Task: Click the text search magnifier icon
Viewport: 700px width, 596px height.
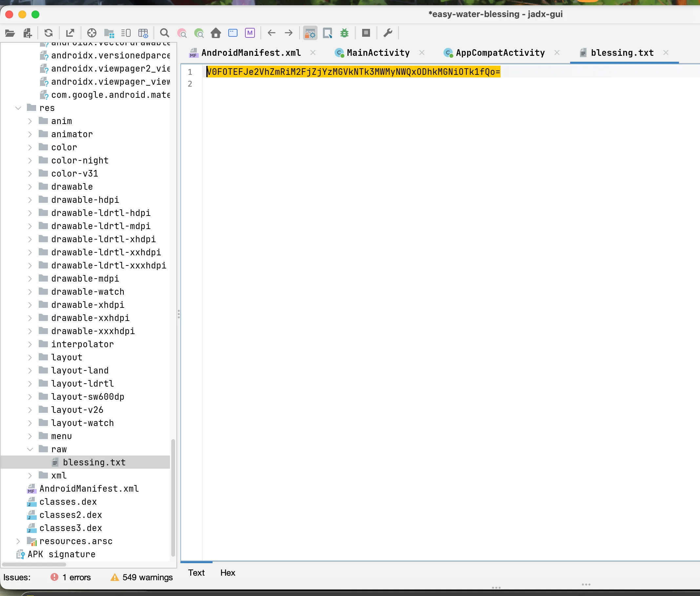Action: [164, 33]
